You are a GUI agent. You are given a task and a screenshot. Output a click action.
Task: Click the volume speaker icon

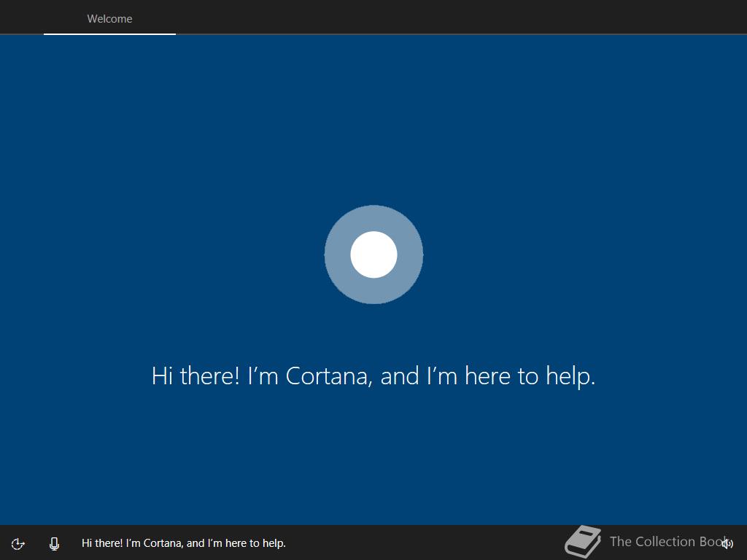(x=727, y=543)
